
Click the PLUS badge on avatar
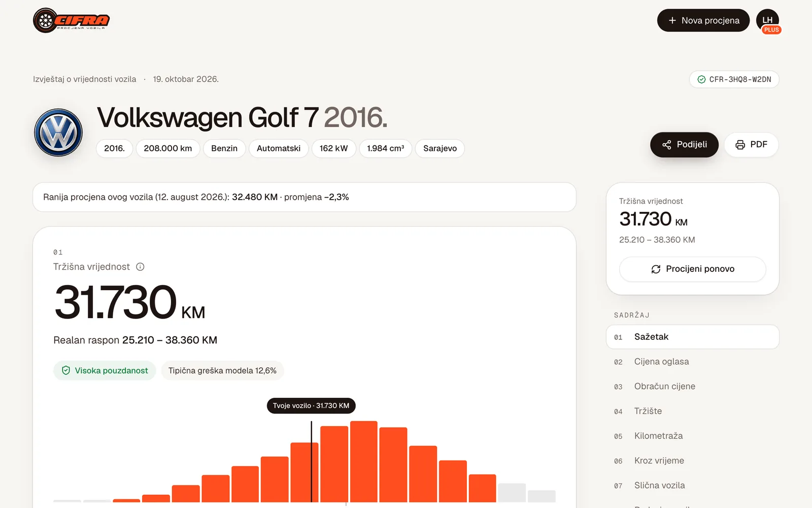coord(771,30)
